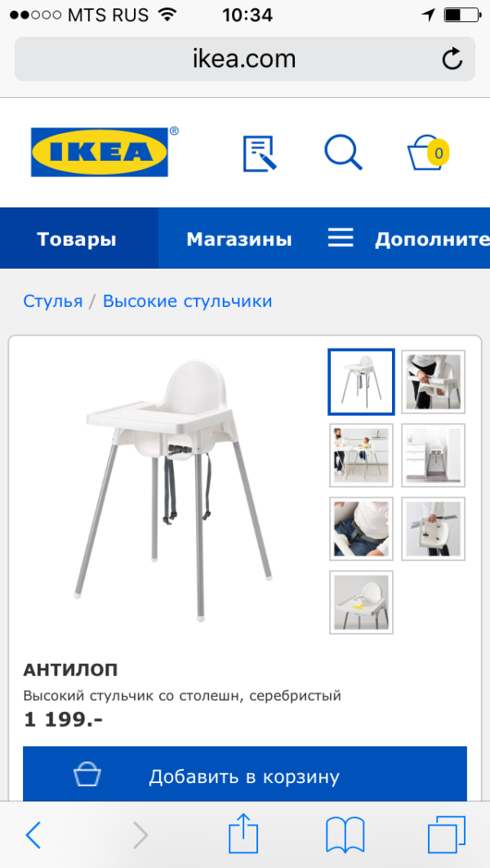Screen dimensions: 490x868
Task: Open Высокие стульчики breadcrumb link
Action: 187,301
